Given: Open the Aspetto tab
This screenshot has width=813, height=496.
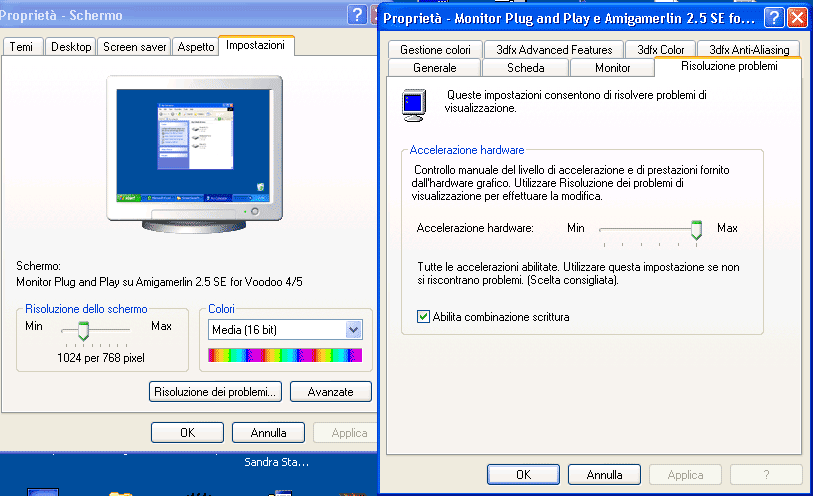Looking at the screenshot, I should point(195,47).
